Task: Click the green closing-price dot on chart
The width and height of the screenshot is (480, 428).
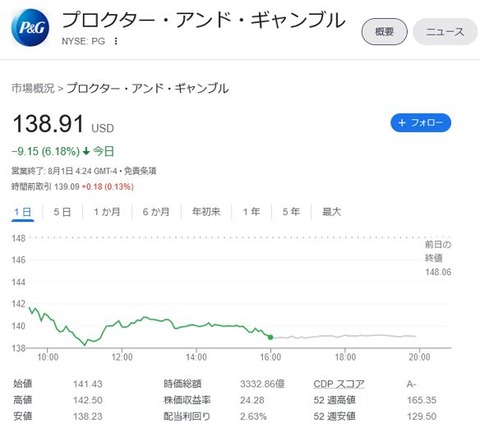Action: (x=270, y=337)
